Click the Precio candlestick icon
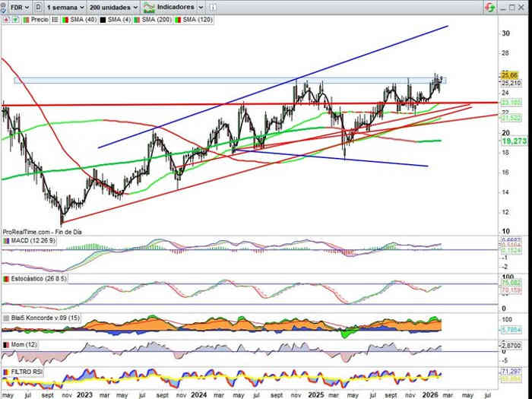Viewport: 532px width, 399px height. tap(28, 19)
